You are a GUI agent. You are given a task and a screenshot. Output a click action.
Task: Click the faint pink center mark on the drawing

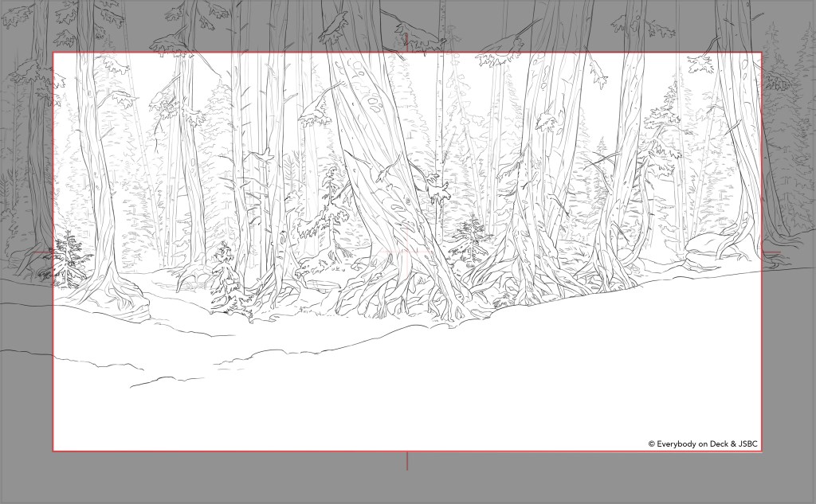click(406, 253)
